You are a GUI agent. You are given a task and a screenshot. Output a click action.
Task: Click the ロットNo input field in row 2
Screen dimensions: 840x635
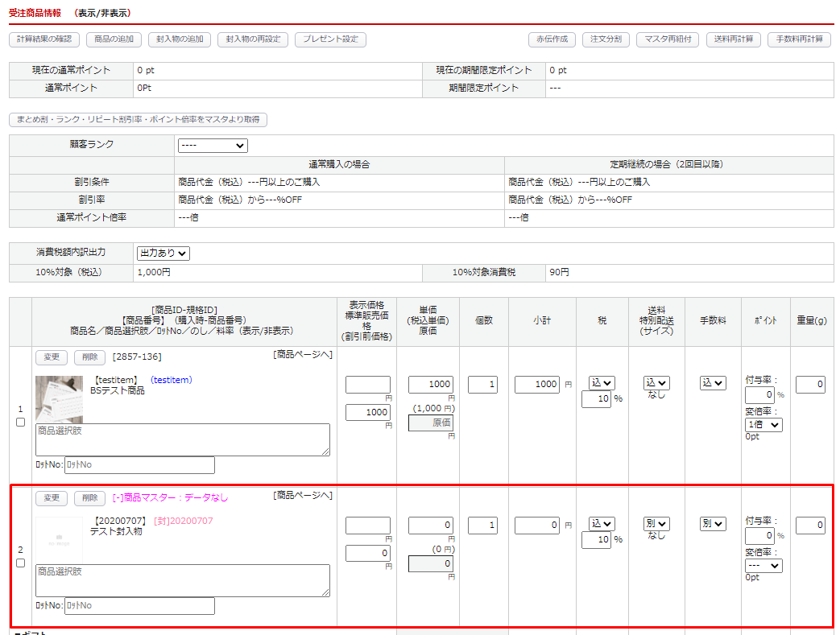[139, 605]
